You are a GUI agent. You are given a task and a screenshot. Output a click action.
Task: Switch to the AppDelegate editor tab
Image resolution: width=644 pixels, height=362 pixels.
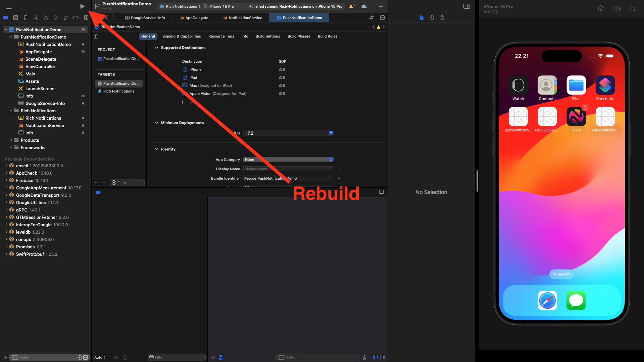click(x=194, y=18)
